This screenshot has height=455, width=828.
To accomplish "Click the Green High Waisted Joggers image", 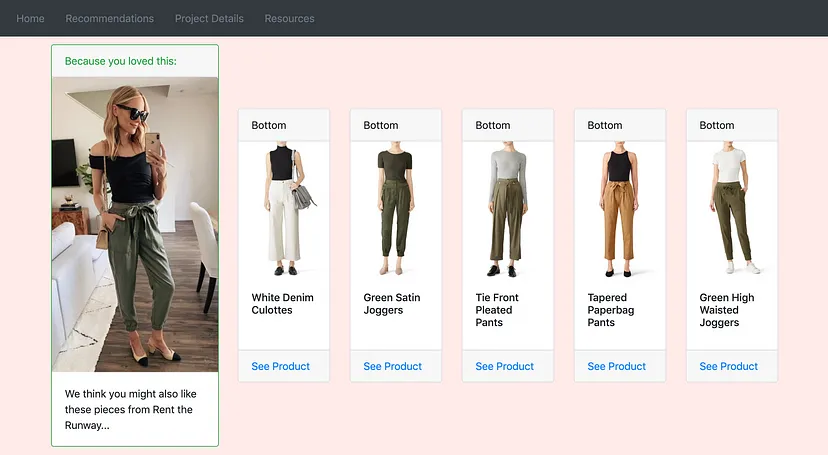I will (731, 211).
